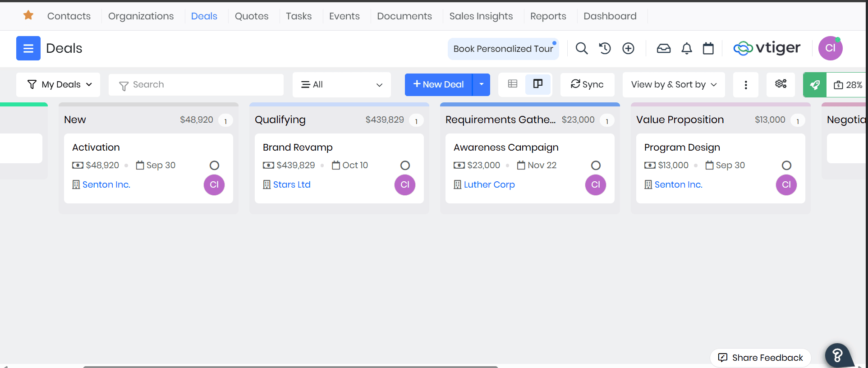
Task: Open the inbox tray icon
Action: [663, 48]
